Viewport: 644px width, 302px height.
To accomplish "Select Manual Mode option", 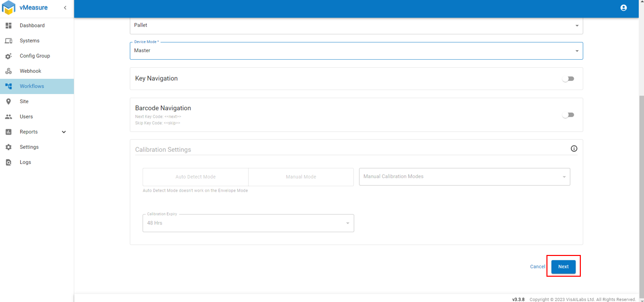I will (x=301, y=177).
